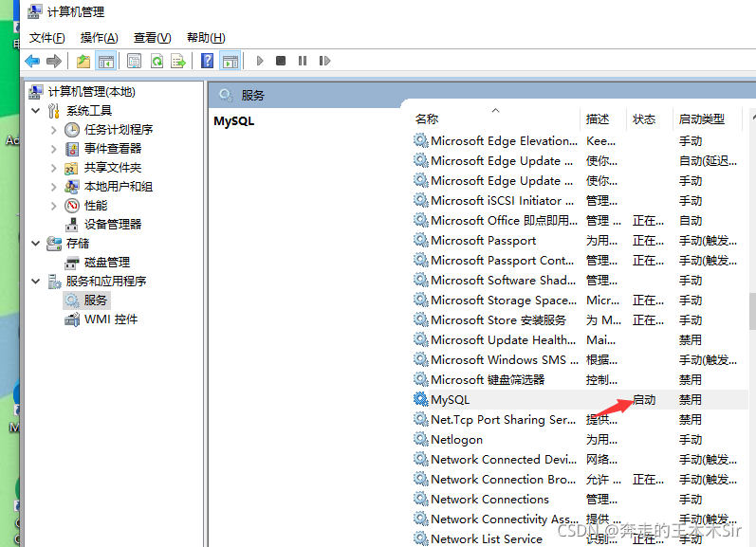Collapse the 存储 tree node
This screenshot has height=547, width=756.
point(35,244)
